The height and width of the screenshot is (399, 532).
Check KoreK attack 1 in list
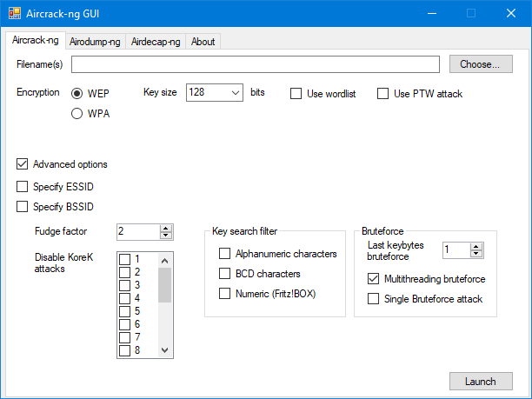(x=125, y=259)
